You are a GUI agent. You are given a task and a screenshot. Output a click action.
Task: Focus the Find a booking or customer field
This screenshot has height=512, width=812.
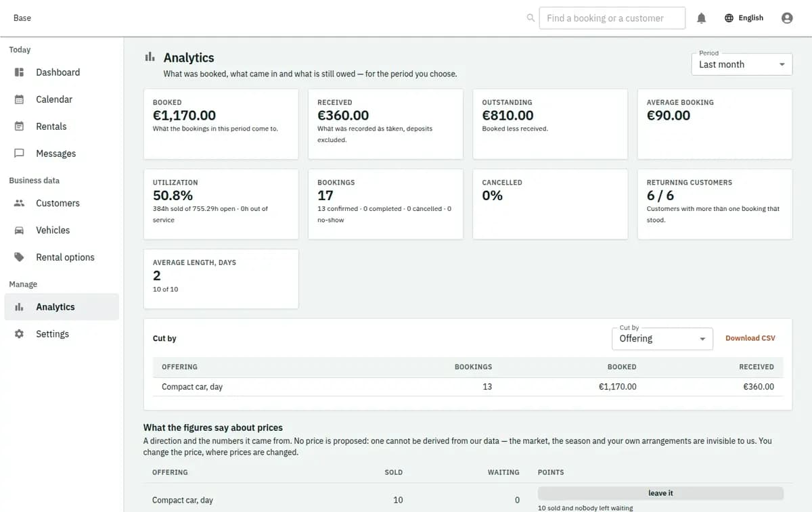point(612,18)
